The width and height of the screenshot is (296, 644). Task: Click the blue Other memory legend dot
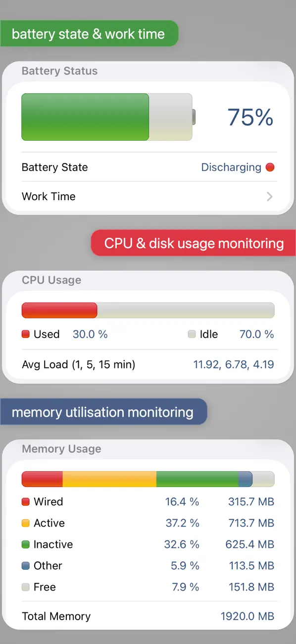pyautogui.click(x=25, y=566)
